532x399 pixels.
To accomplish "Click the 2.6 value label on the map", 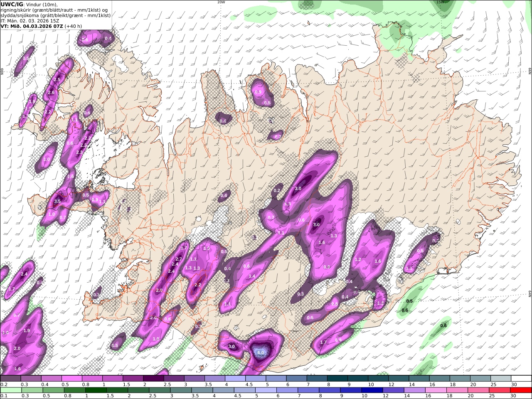I will (x=51, y=93).
